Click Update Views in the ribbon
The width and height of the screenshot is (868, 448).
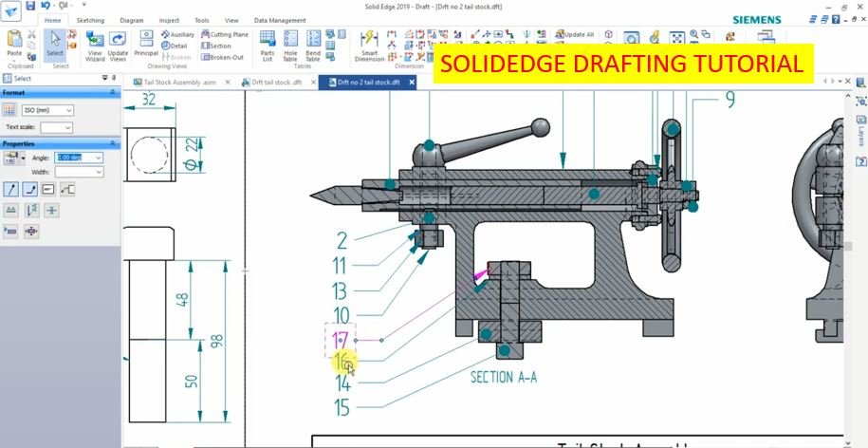click(x=118, y=45)
